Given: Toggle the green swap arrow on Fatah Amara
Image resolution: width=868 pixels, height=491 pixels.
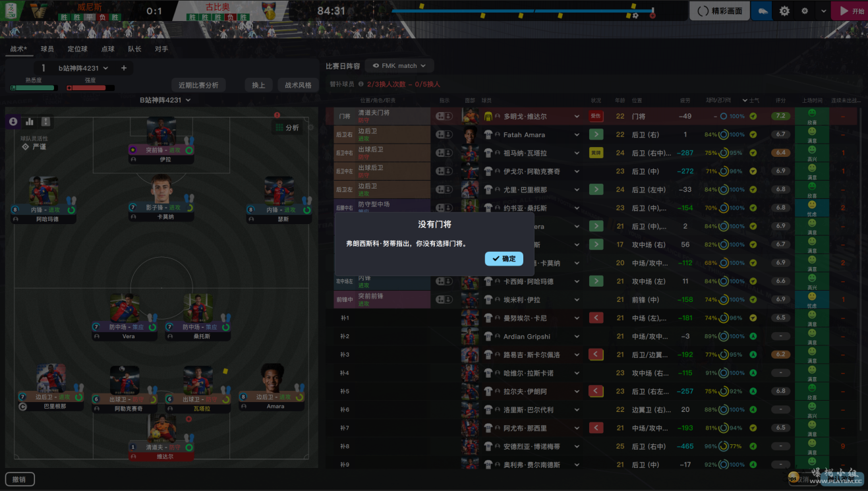Looking at the screenshot, I should coord(596,134).
